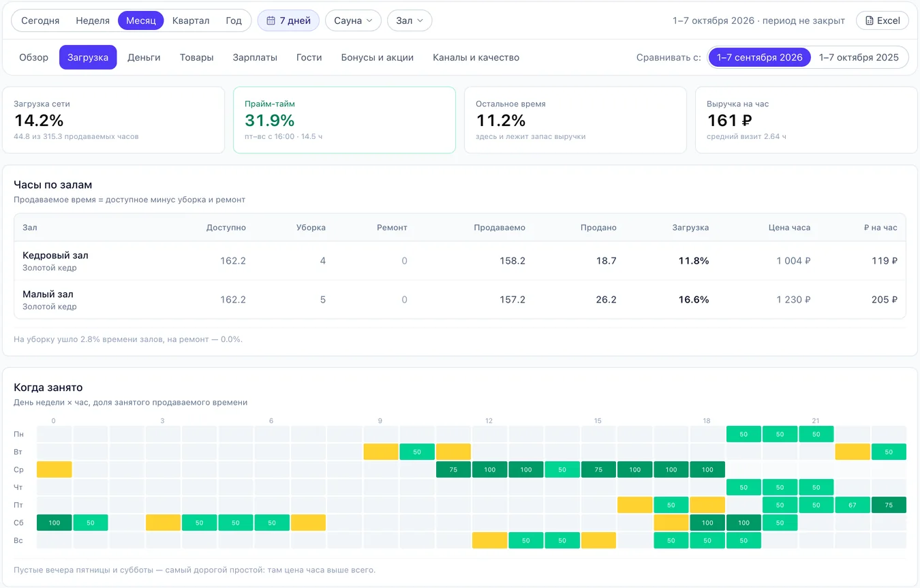920x588 pixels.
Task: Open the Обзор tab
Action: click(34, 57)
